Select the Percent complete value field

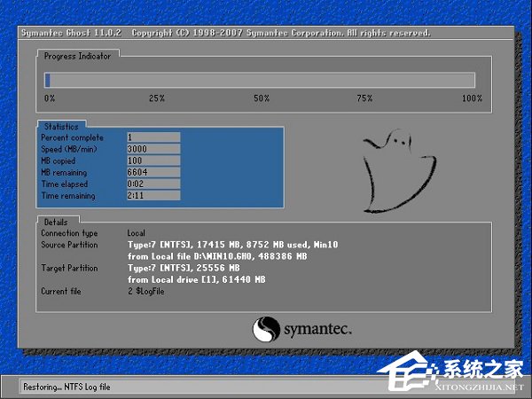153,137
